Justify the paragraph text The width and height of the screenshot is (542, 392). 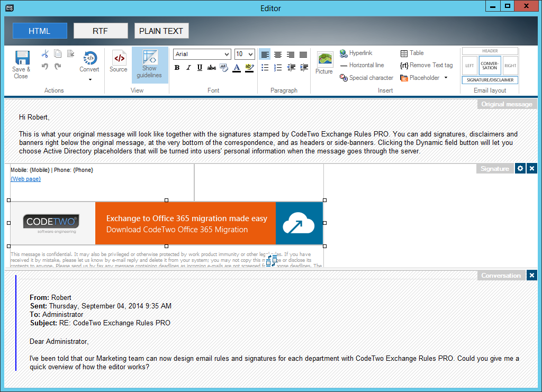coord(303,54)
